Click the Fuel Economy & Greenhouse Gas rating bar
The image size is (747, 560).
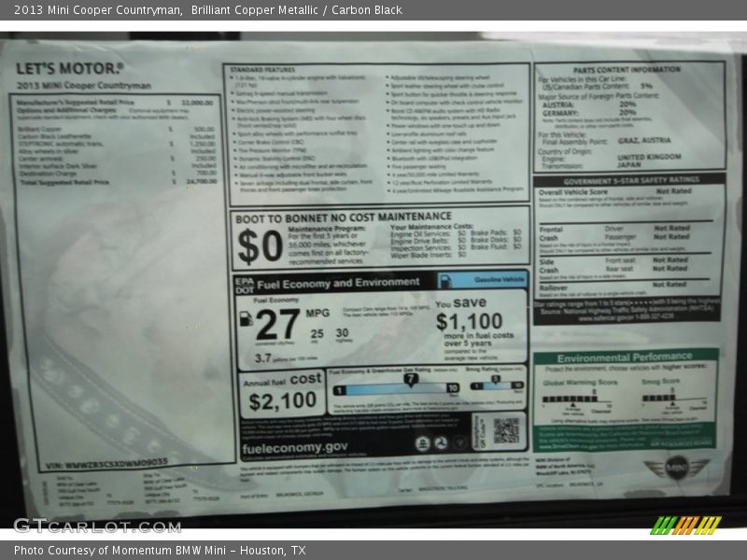click(395, 387)
